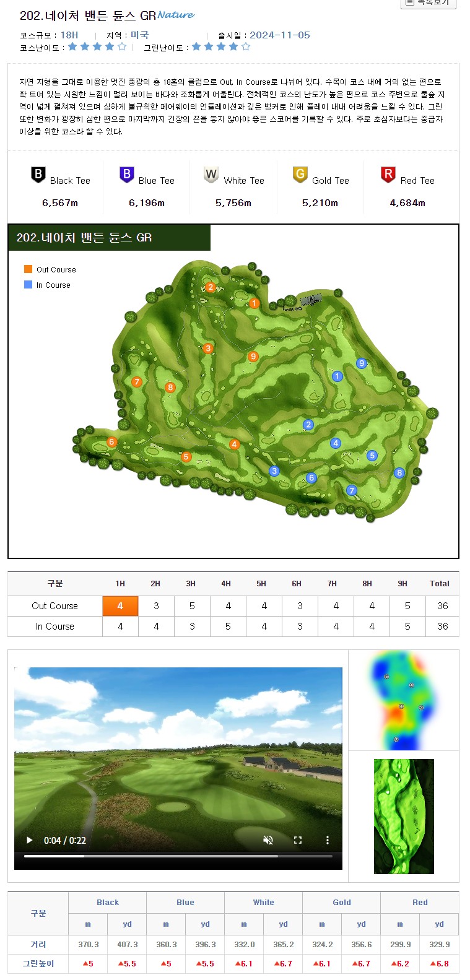
Task: Click the orange hole 2 marker on map
Action: pyautogui.click(x=211, y=287)
